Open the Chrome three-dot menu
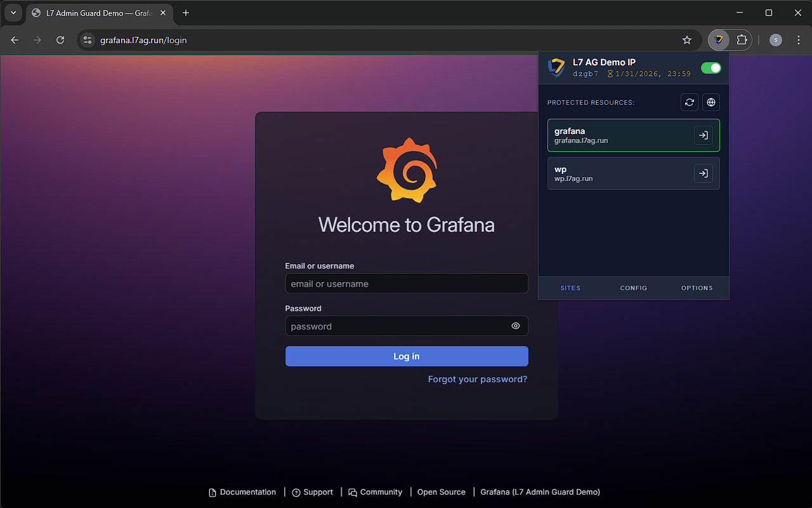The height and width of the screenshot is (508, 812). click(798, 39)
